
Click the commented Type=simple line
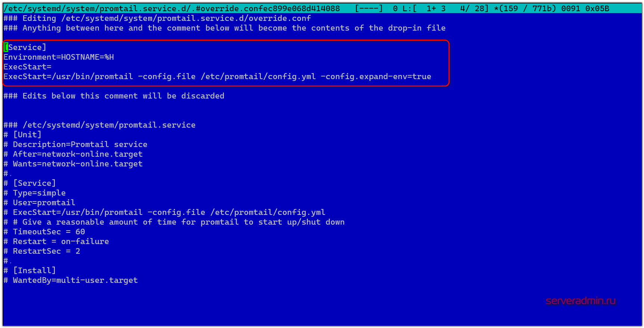tap(39, 193)
